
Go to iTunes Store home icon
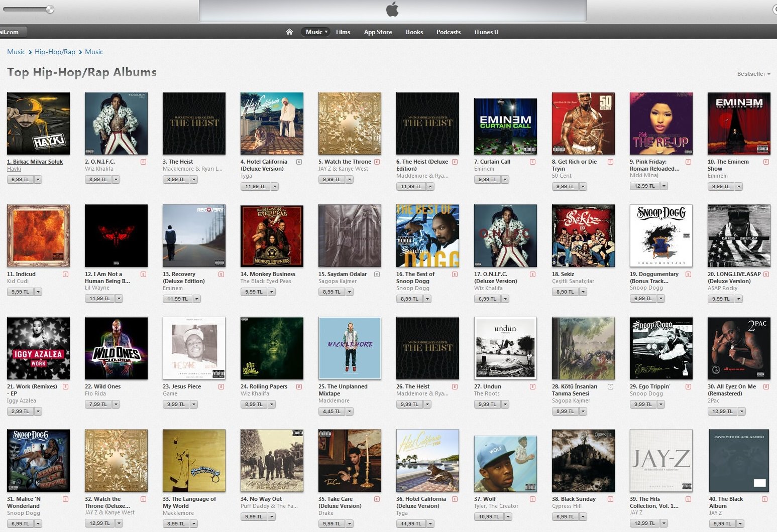point(289,32)
